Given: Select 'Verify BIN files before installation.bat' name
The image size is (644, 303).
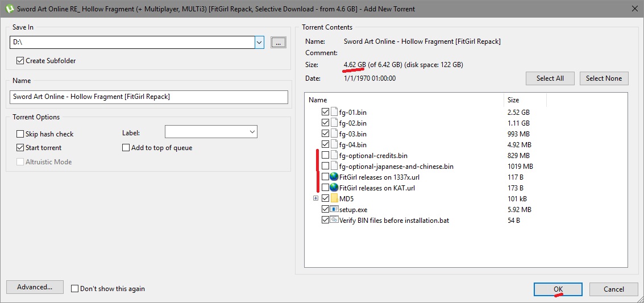Looking at the screenshot, I should (394, 220).
